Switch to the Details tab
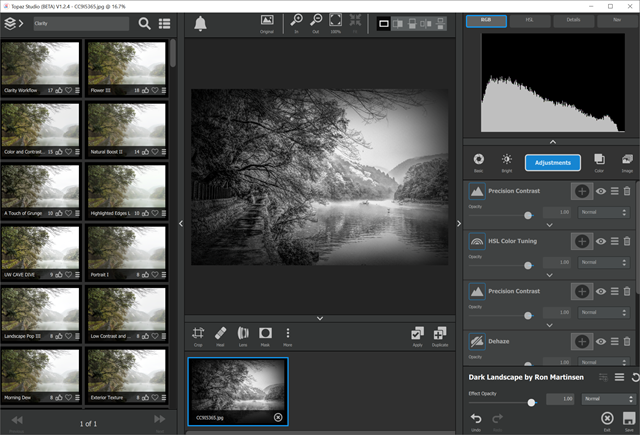The image size is (640, 435). (573, 20)
